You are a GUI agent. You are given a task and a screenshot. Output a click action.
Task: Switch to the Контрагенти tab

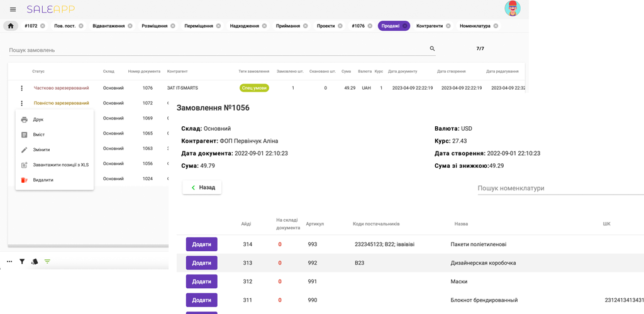coord(429,26)
